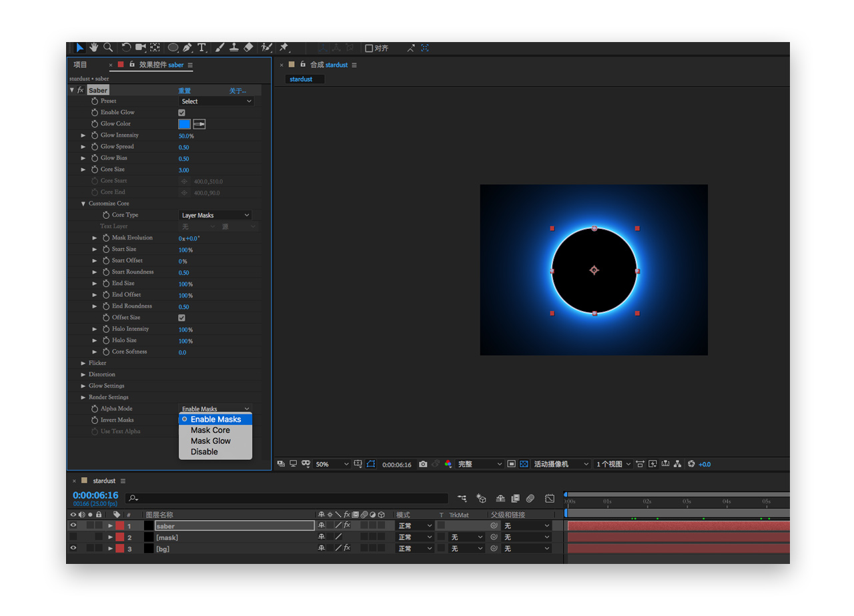Open the Glow Color blue swatch

click(x=184, y=124)
